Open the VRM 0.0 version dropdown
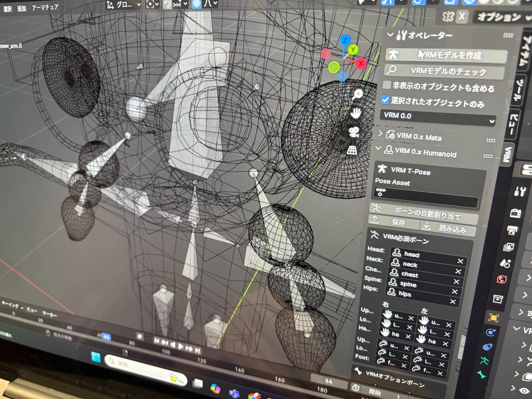 438,117
